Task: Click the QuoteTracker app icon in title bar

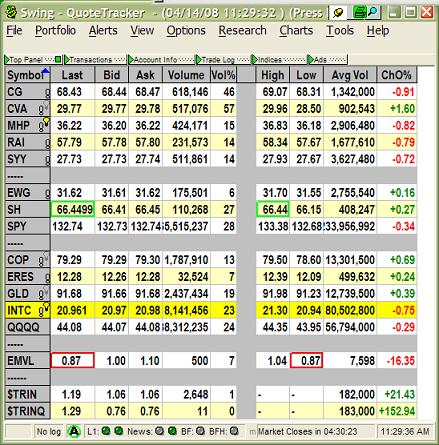Action: (11, 12)
